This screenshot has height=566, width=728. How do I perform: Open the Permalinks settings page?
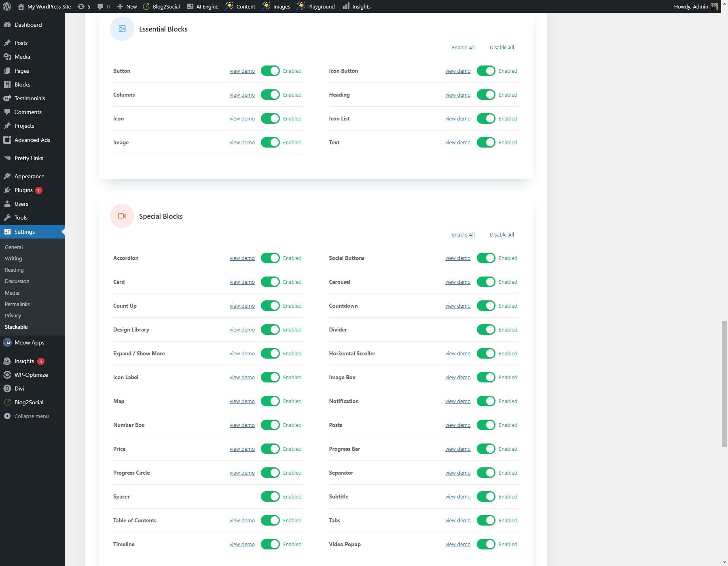[17, 304]
